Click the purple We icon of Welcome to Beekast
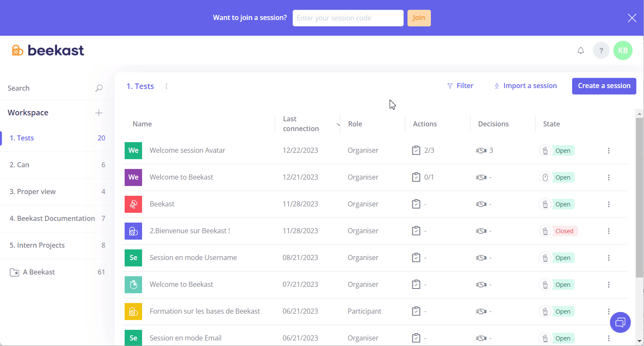Viewport: 644px width, 346px height. click(133, 177)
